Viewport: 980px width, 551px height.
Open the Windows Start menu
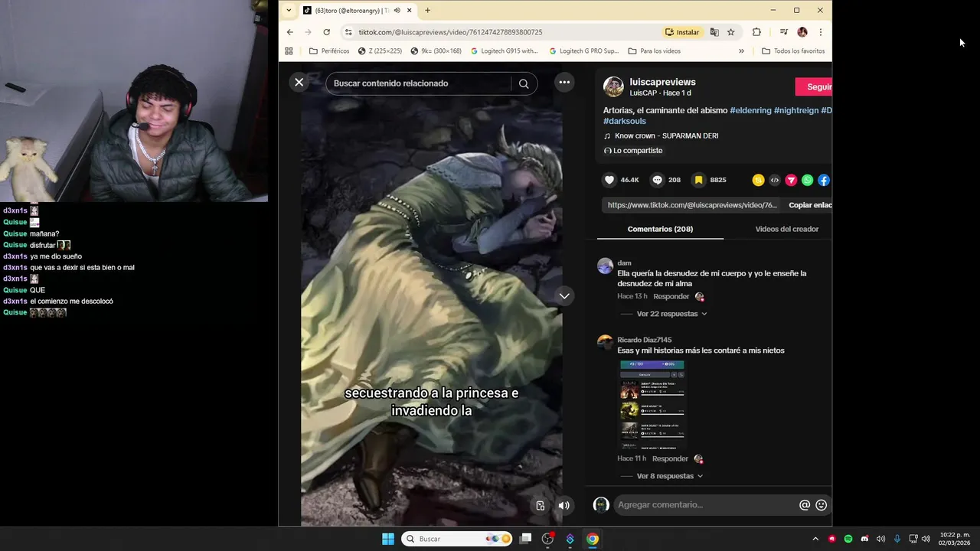[388, 539]
